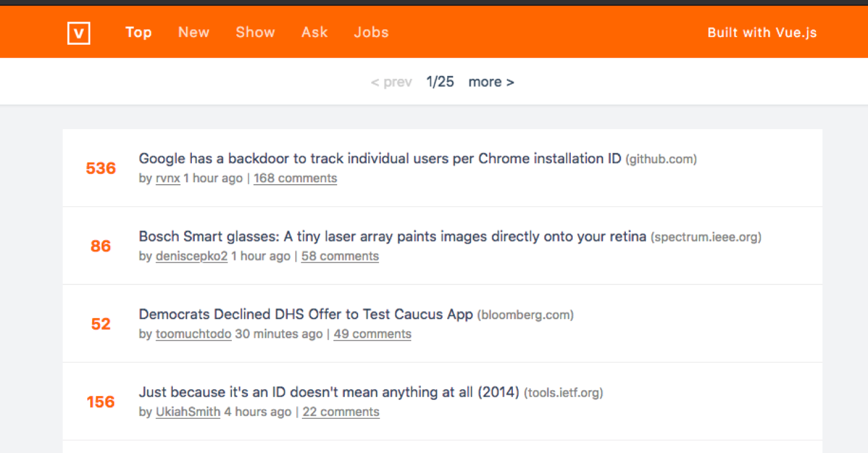Screen dimensions: 868x453
Task: Open the Ask section
Action: click(314, 32)
